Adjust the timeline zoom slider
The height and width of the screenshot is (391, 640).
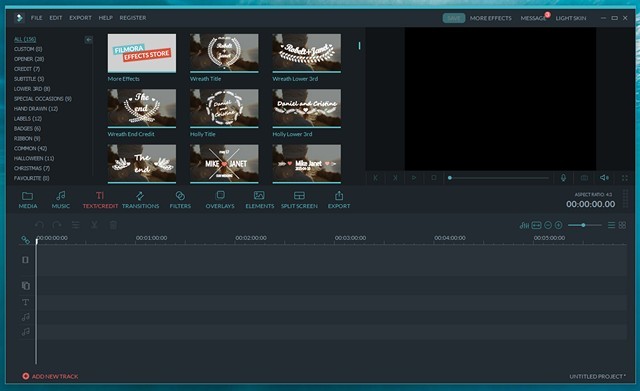(584, 225)
